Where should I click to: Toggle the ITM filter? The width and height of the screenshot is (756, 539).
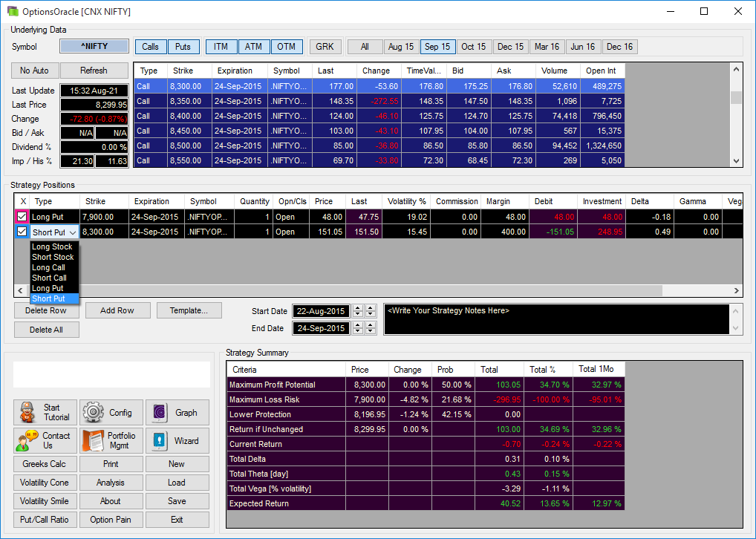click(x=221, y=47)
